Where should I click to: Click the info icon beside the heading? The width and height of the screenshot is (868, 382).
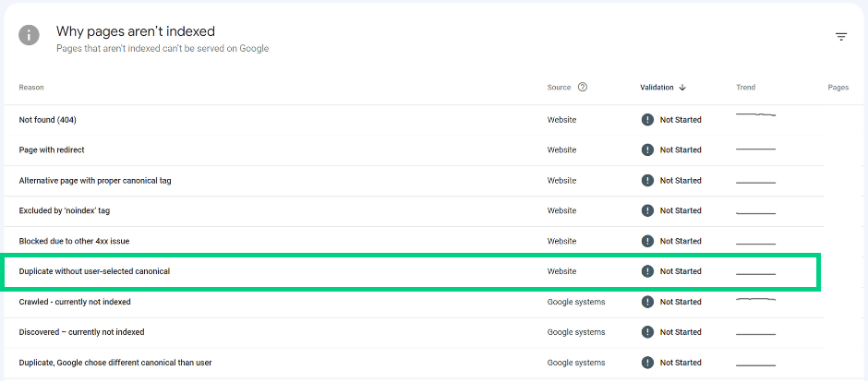click(29, 35)
